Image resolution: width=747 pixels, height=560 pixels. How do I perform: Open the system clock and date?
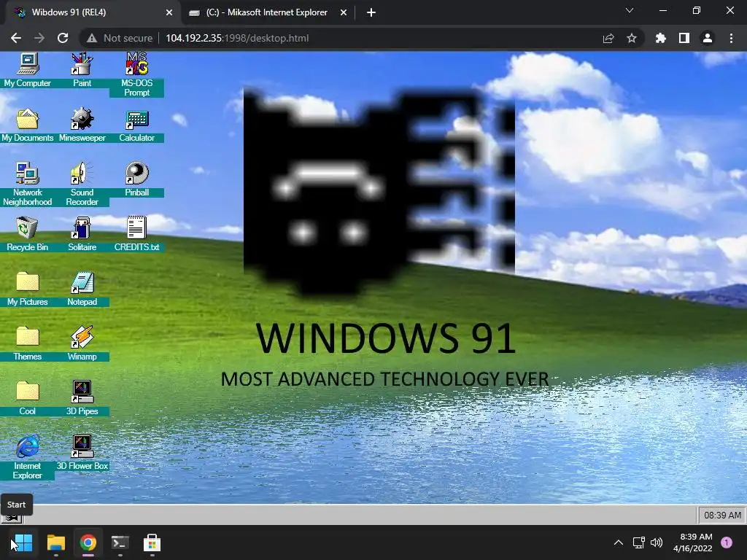click(693, 542)
